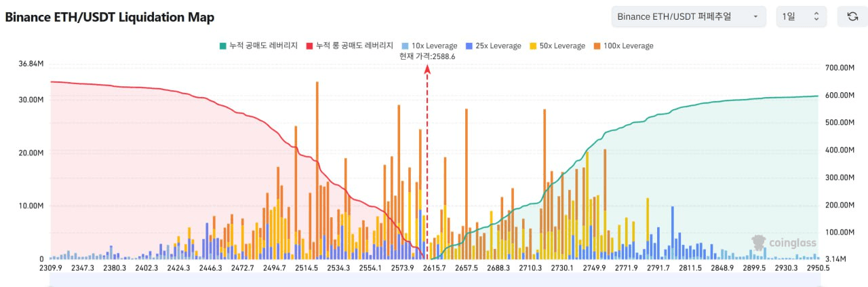Click the 2899.5 price axis label
Image resolution: width=868 pixels, height=287 pixels.
click(754, 269)
